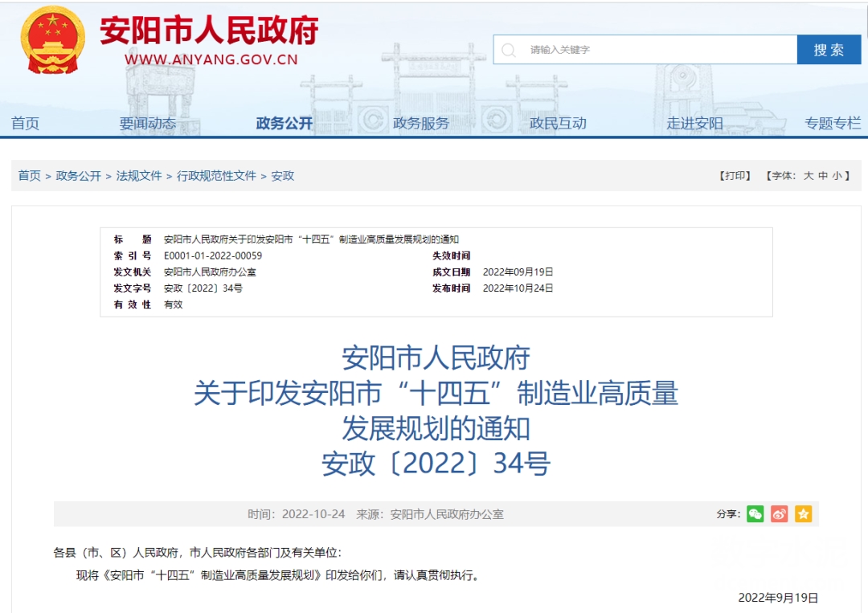Click the QQ Zone star share icon

803,514
